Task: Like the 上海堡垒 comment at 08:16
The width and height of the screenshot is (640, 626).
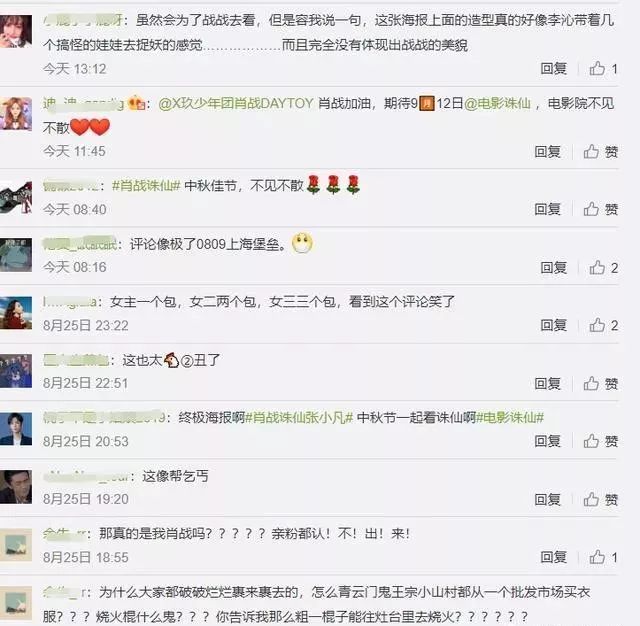Action: coord(603,268)
